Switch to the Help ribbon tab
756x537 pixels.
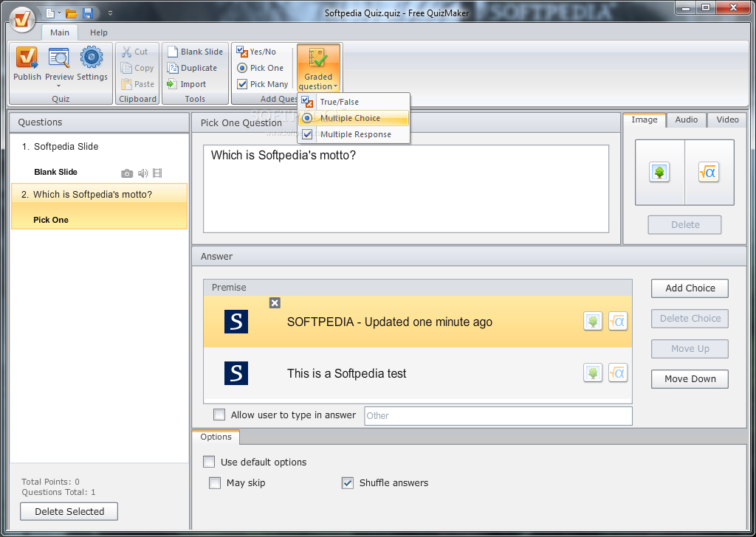point(99,32)
